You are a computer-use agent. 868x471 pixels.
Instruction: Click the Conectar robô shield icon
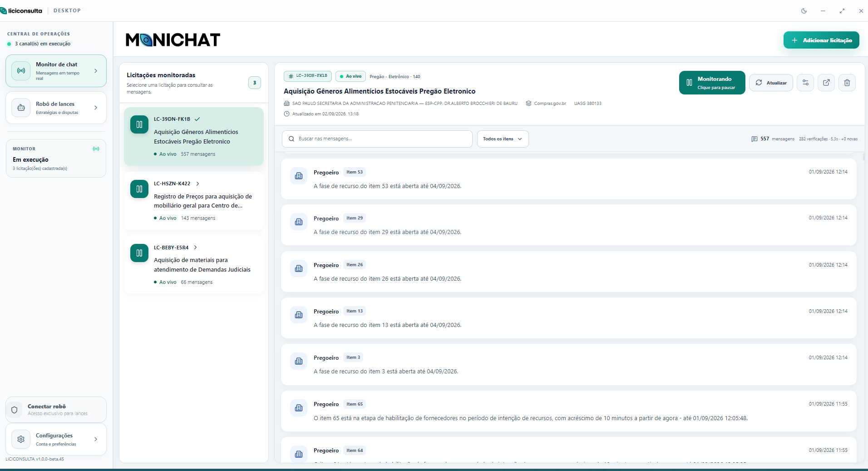[x=15, y=410]
